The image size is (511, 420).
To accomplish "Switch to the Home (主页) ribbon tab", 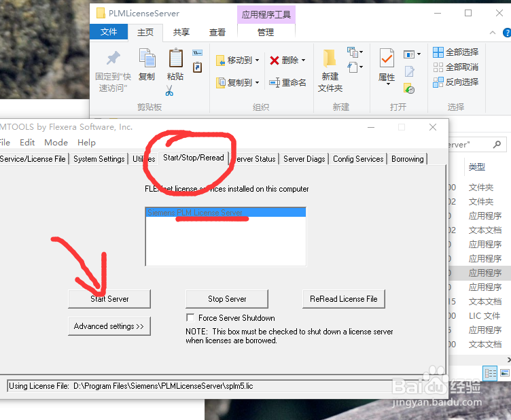I will 145,32.
